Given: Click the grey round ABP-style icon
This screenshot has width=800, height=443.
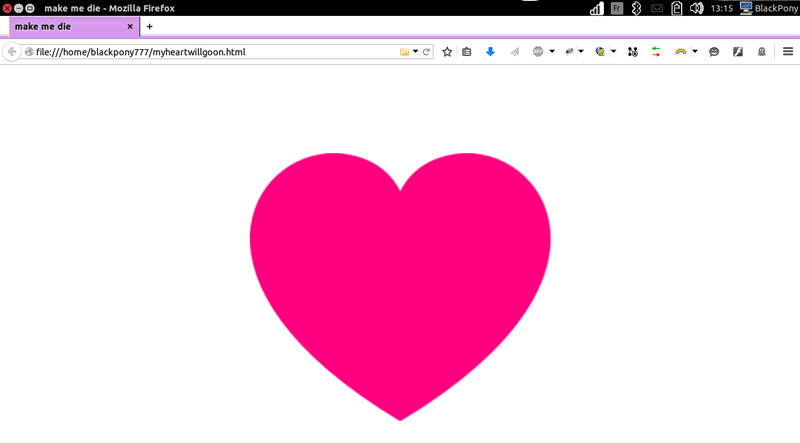Looking at the screenshot, I should pos(538,52).
